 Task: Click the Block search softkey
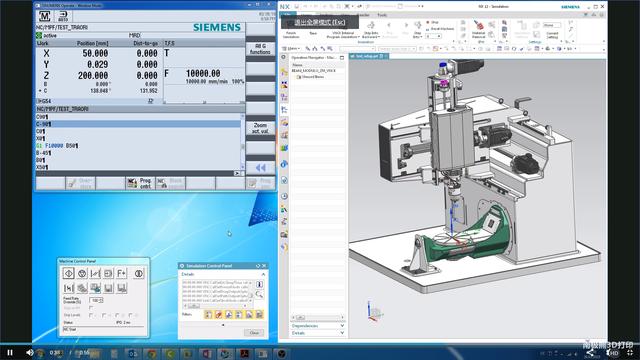coord(171,183)
